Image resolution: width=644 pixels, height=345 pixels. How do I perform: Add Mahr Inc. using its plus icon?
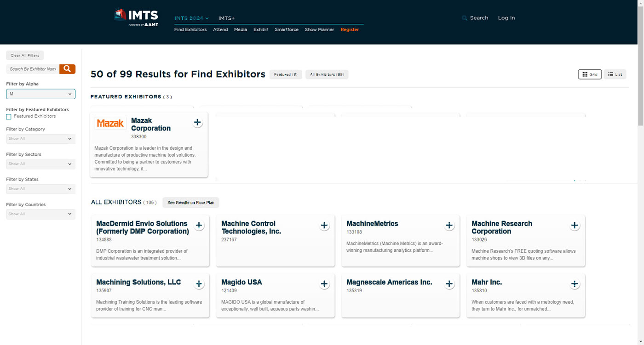575,284
